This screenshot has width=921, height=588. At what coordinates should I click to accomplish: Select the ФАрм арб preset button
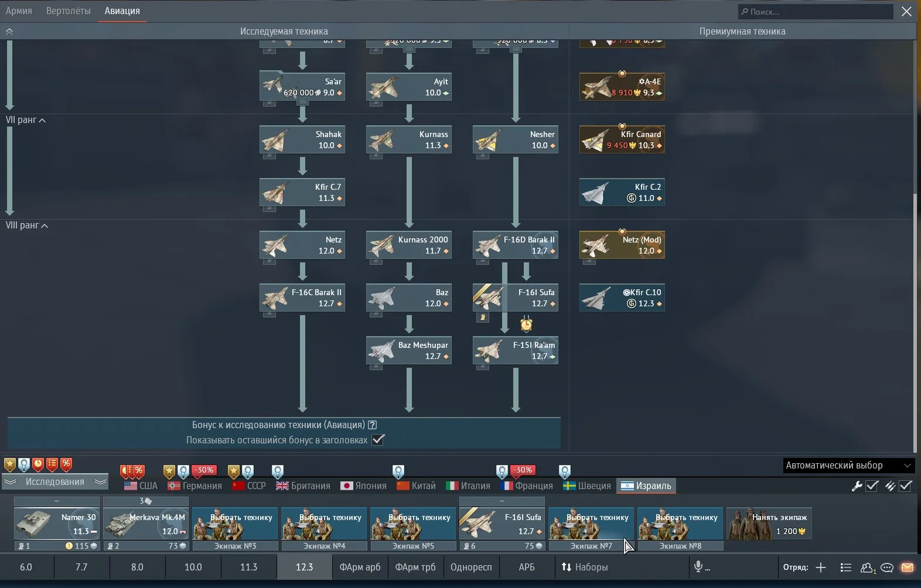(x=360, y=567)
